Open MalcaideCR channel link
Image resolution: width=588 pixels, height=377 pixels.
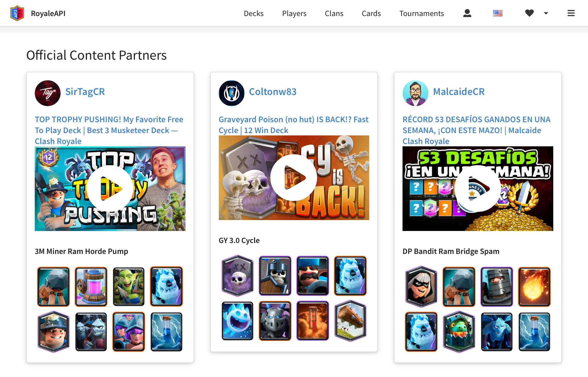pyautogui.click(x=459, y=92)
